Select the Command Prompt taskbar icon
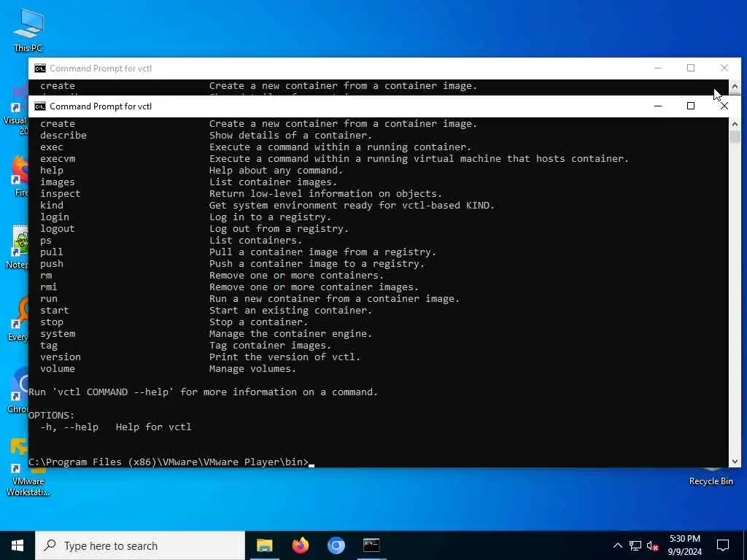This screenshot has width=747, height=560. coord(371,545)
